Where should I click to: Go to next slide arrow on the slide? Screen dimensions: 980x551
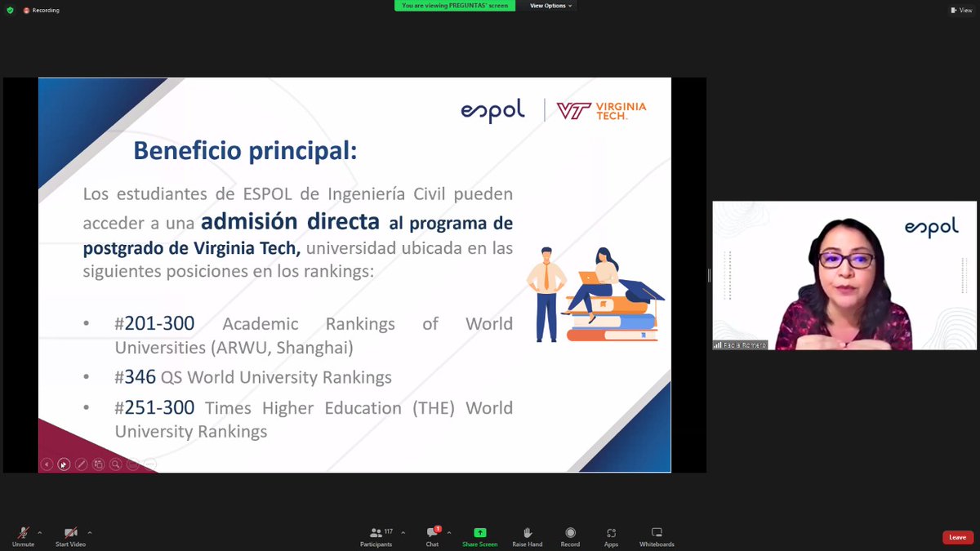[64, 464]
